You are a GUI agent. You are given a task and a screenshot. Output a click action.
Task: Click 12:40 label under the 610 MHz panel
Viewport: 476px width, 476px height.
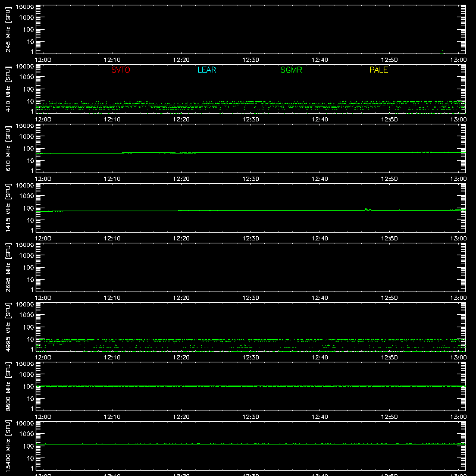point(320,179)
